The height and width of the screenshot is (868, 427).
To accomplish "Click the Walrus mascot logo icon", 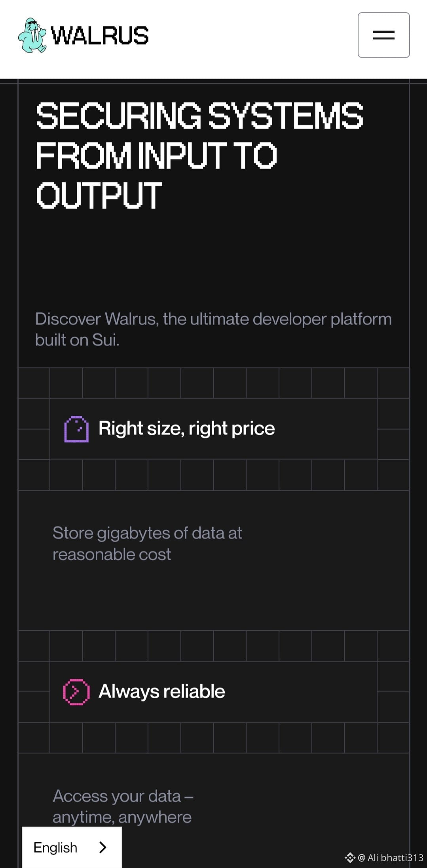I will coord(32,35).
